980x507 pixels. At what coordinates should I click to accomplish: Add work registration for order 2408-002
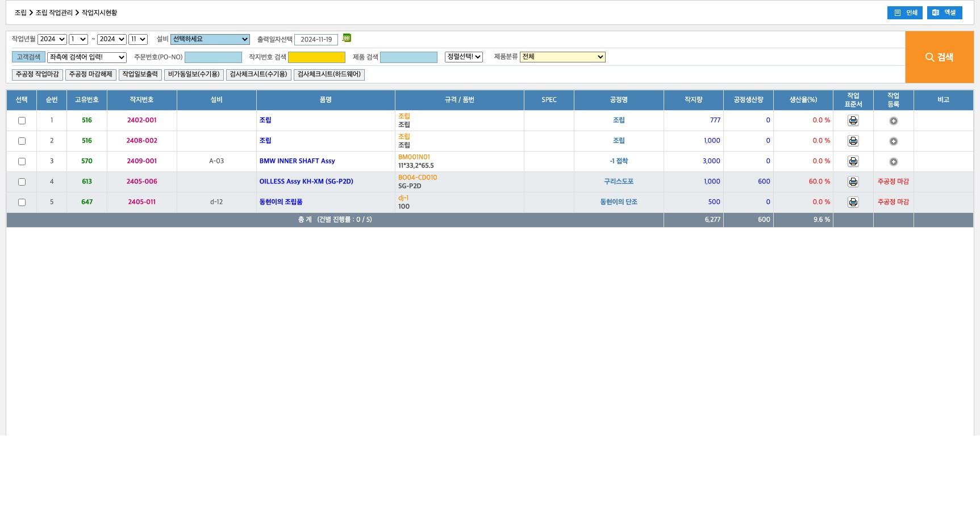click(893, 141)
